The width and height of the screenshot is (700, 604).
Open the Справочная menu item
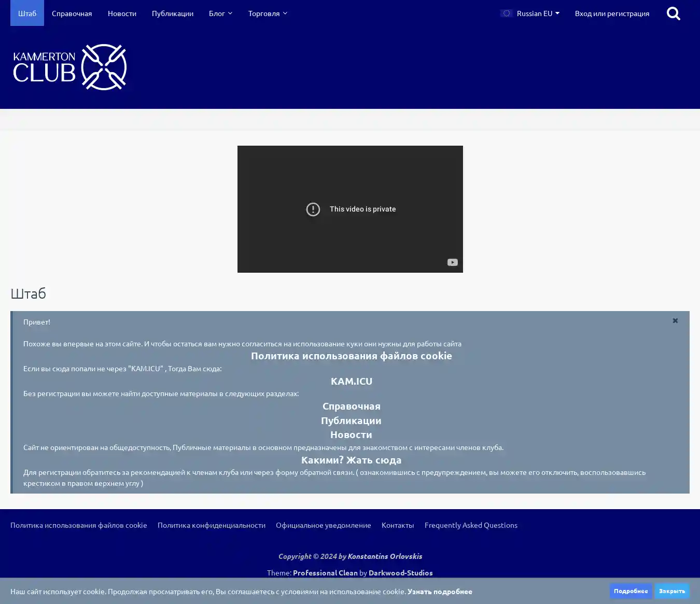(72, 13)
